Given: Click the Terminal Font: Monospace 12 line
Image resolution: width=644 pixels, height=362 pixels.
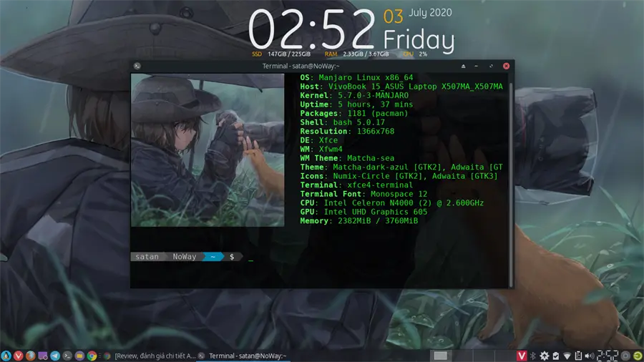Looking at the screenshot, I should [364, 194].
